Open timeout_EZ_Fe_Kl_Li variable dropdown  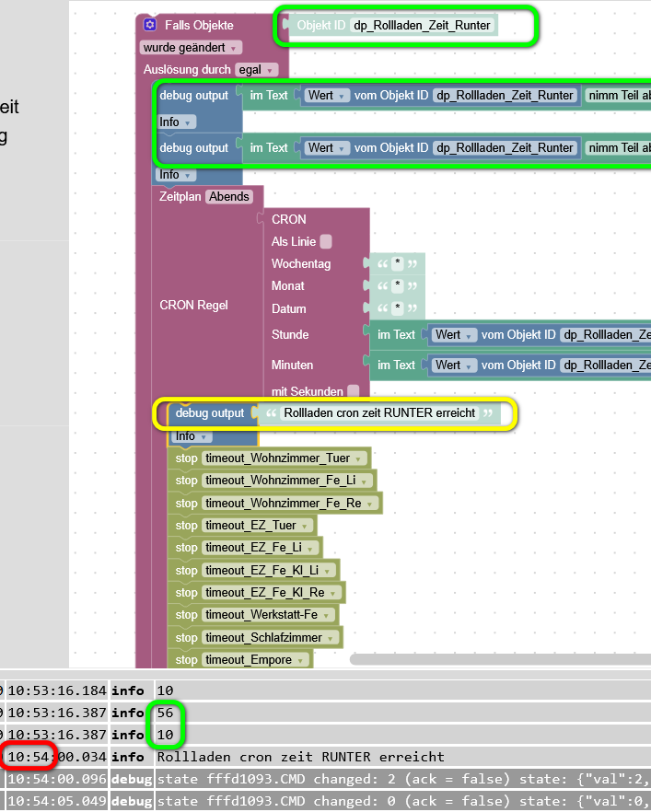coord(269,571)
